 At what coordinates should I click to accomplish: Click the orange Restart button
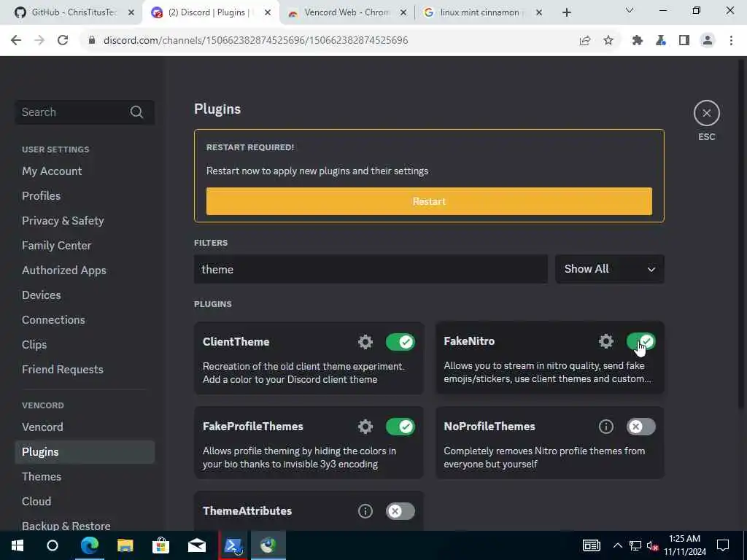429,201
